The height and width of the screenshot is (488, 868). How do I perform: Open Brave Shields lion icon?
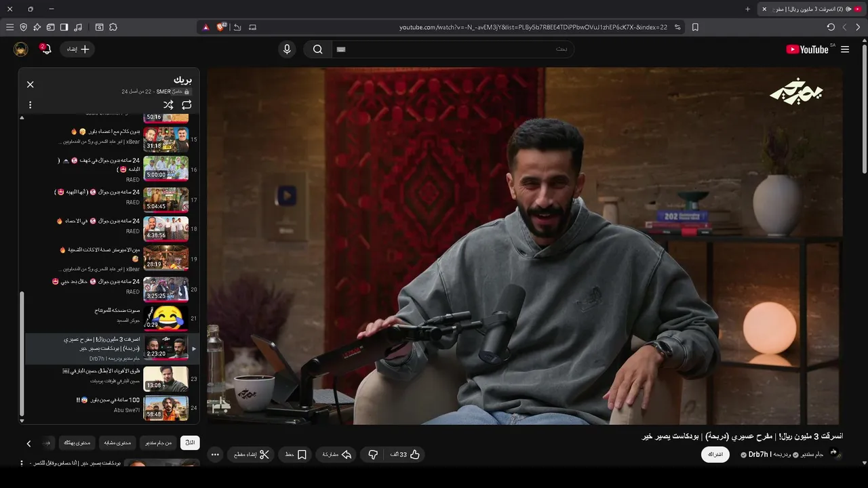click(x=221, y=27)
